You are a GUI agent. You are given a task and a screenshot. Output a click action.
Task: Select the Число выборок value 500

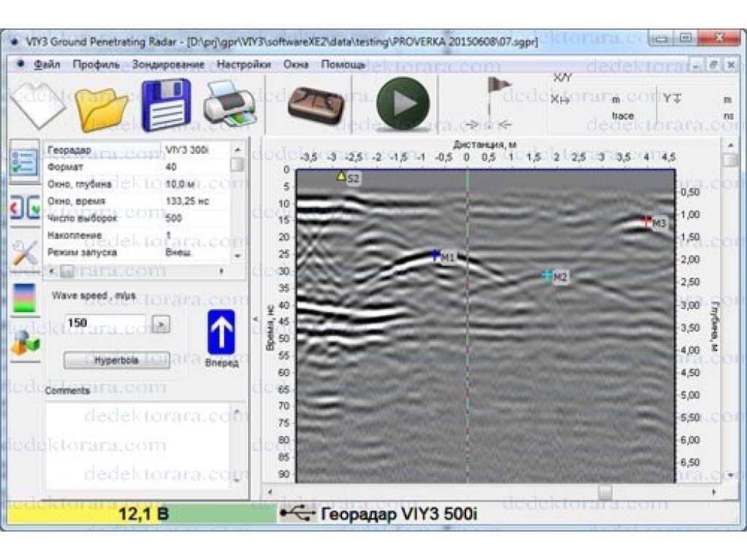[x=174, y=218]
